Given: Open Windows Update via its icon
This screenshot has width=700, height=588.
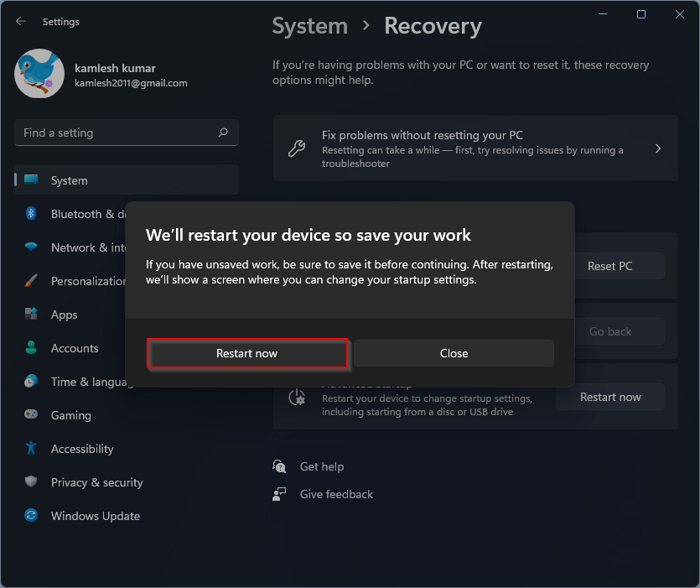Looking at the screenshot, I should (31, 516).
